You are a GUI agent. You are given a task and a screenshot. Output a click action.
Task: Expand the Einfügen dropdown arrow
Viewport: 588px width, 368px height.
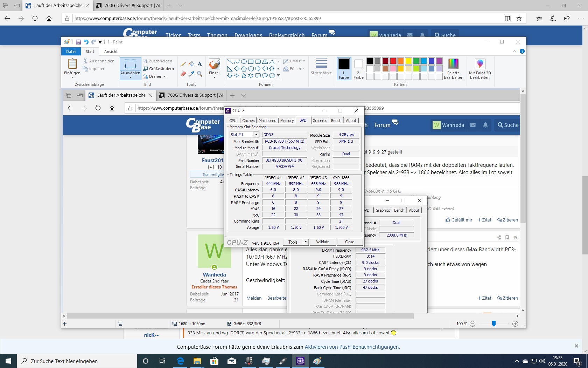click(72, 77)
